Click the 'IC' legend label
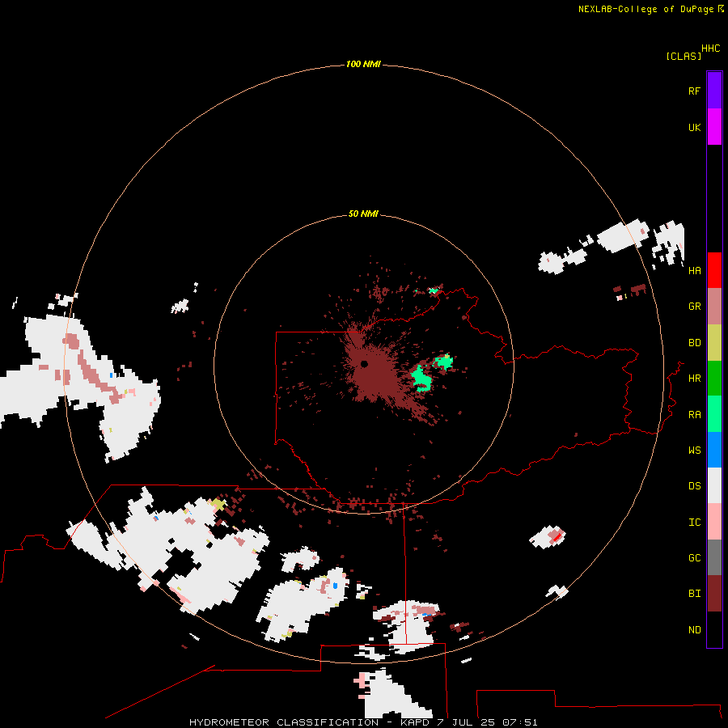 point(694,523)
